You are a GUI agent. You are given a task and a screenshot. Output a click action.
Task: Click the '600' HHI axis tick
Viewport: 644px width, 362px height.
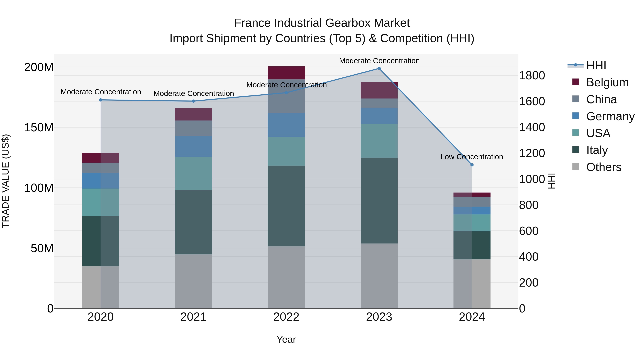(x=529, y=231)
